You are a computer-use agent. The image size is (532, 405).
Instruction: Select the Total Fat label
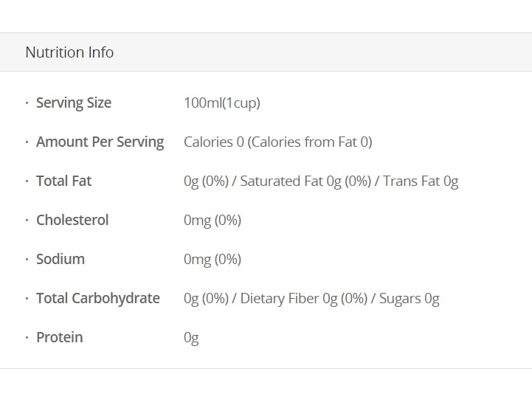click(63, 181)
